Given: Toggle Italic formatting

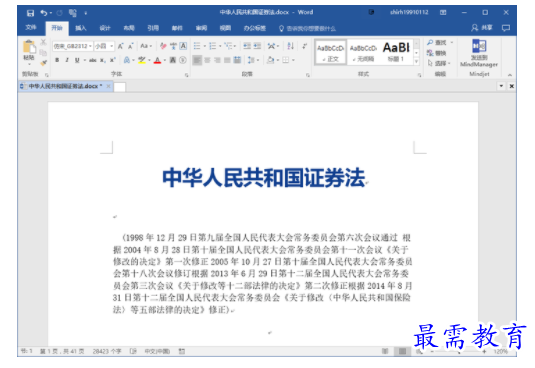Looking at the screenshot, I should 67,60.
